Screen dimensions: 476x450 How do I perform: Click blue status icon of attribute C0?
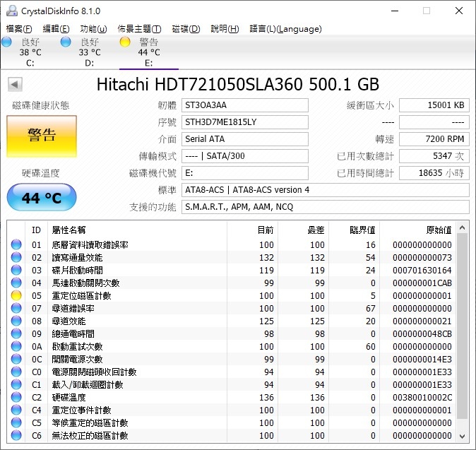(16, 372)
